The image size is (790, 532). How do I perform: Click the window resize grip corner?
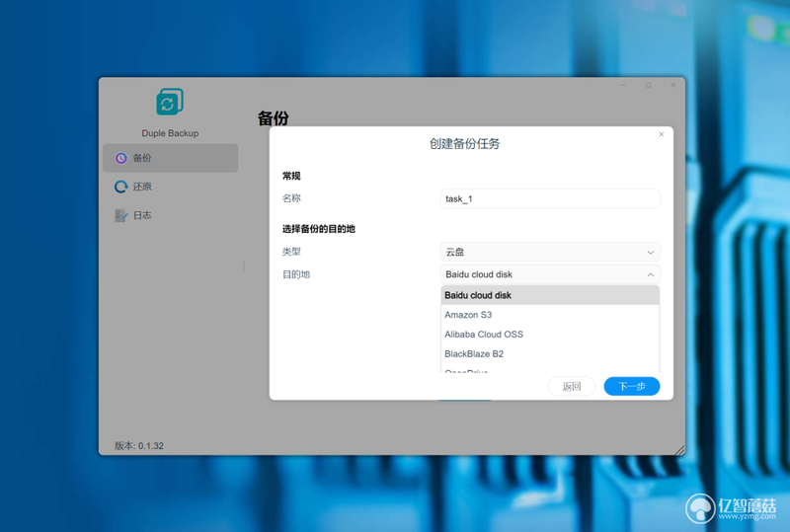[679, 450]
